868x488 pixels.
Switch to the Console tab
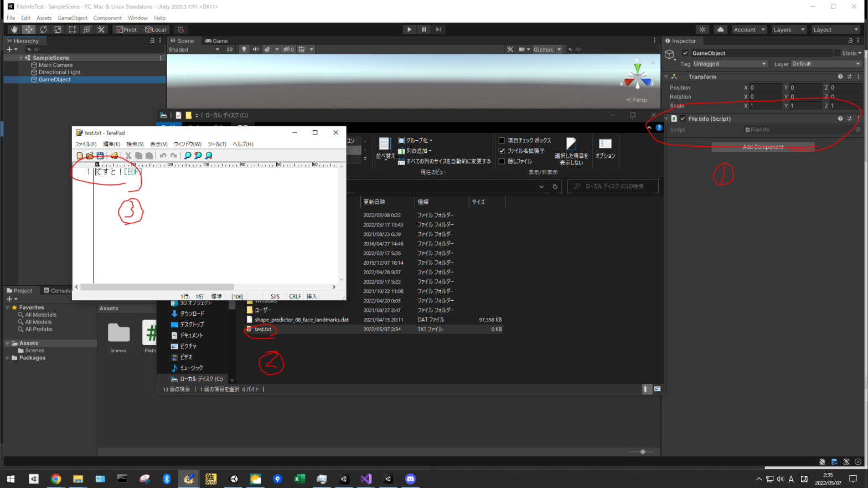point(57,290)
